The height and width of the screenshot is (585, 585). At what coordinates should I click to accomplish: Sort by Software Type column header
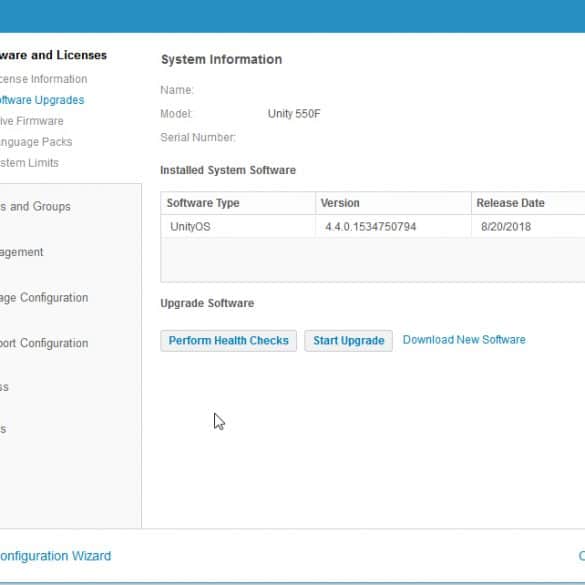click(238, 203)
